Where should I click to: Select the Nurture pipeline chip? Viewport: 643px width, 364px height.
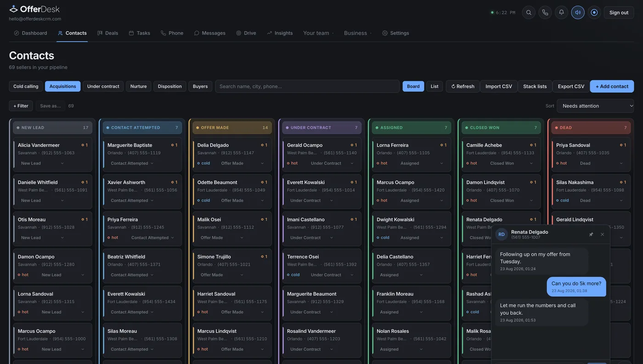(139, 86)
